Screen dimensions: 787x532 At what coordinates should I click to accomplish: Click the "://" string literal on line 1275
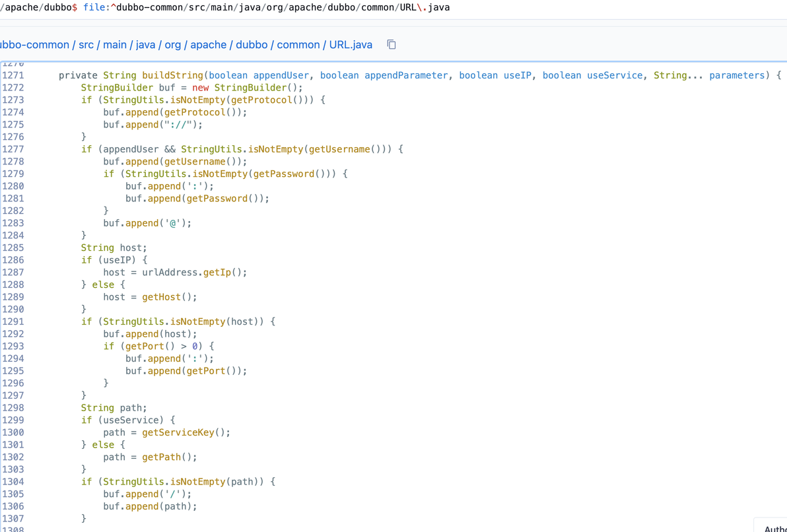(178, 125)
